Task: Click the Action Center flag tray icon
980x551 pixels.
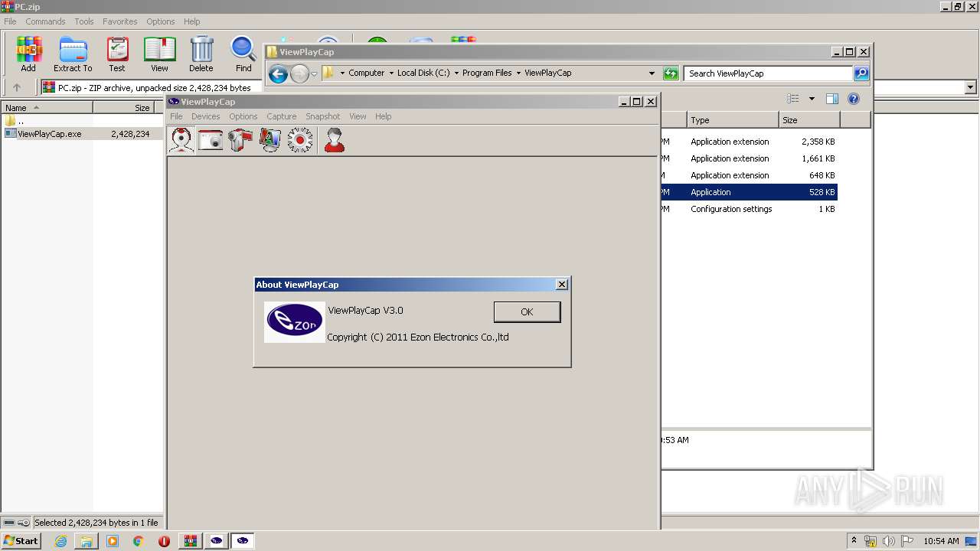Action: 906,541
